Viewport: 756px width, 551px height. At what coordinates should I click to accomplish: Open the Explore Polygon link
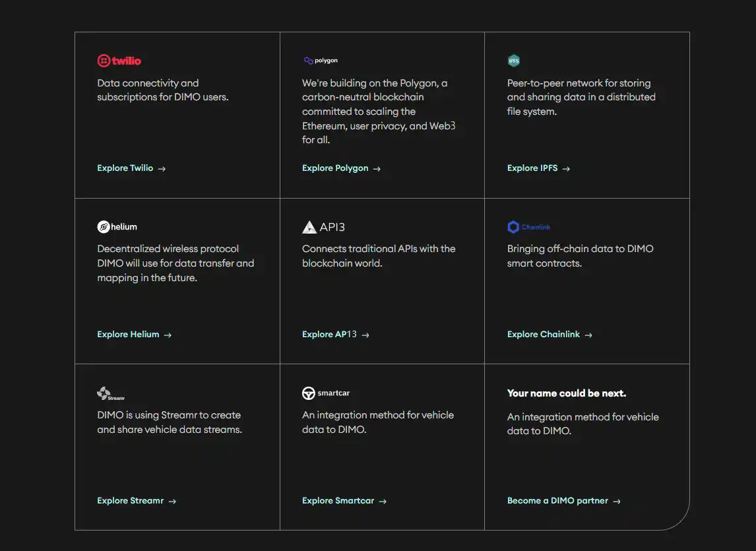point(341,168)
